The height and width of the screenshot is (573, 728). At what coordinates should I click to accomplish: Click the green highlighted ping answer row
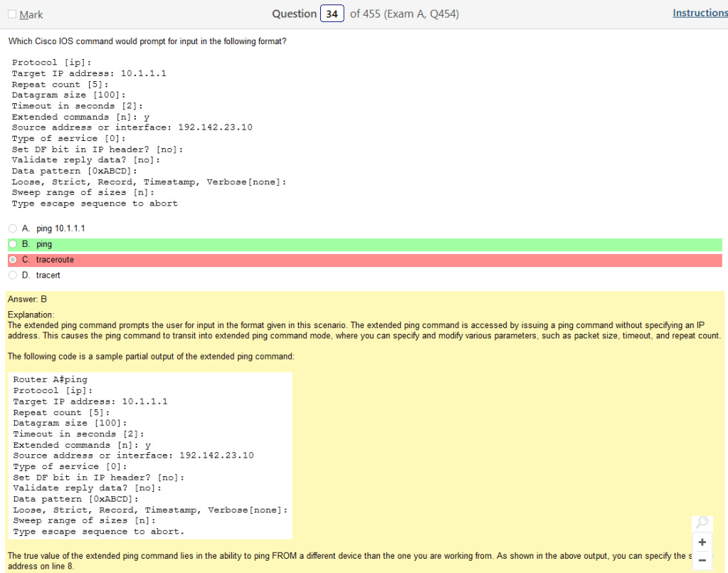tap(356, 244)
